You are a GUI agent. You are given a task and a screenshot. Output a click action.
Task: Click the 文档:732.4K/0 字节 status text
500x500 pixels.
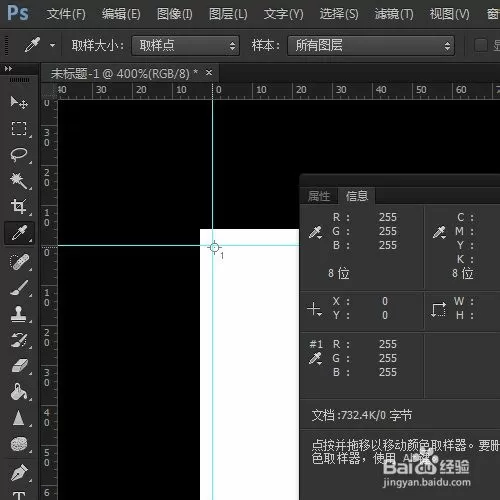(362, 415)
